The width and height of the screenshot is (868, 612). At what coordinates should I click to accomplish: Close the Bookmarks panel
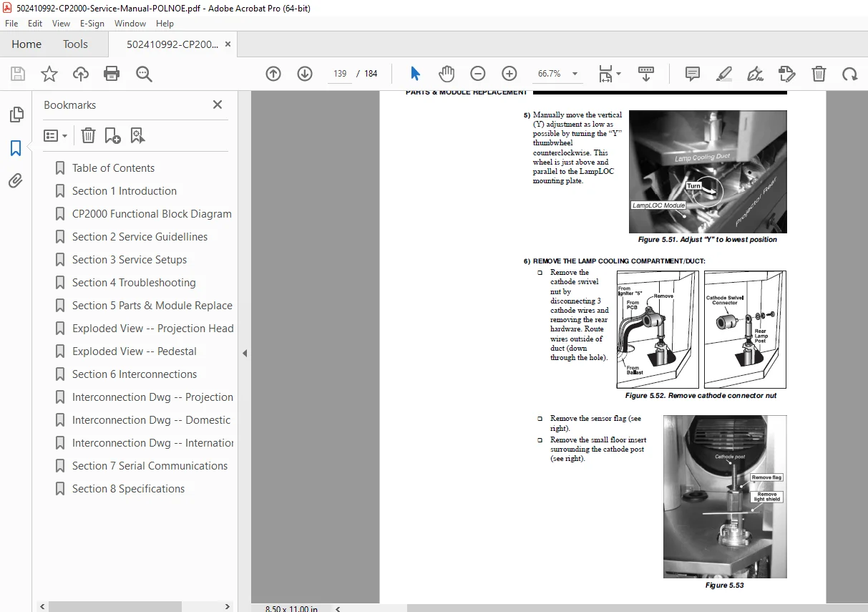click(218, 105)
